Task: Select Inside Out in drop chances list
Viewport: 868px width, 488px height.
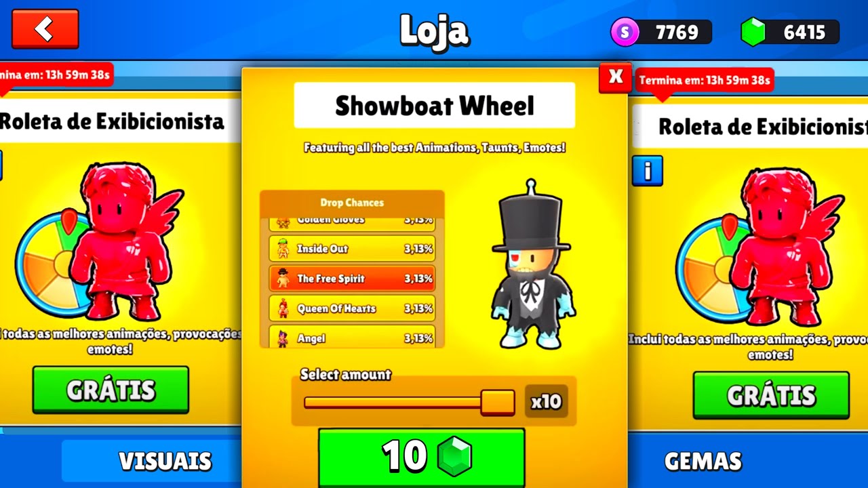Action: pyautogui.click(x=352, y=249)
